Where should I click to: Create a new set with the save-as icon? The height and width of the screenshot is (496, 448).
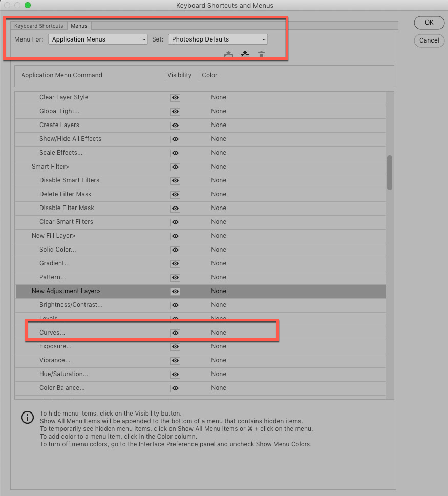point(245,54)
